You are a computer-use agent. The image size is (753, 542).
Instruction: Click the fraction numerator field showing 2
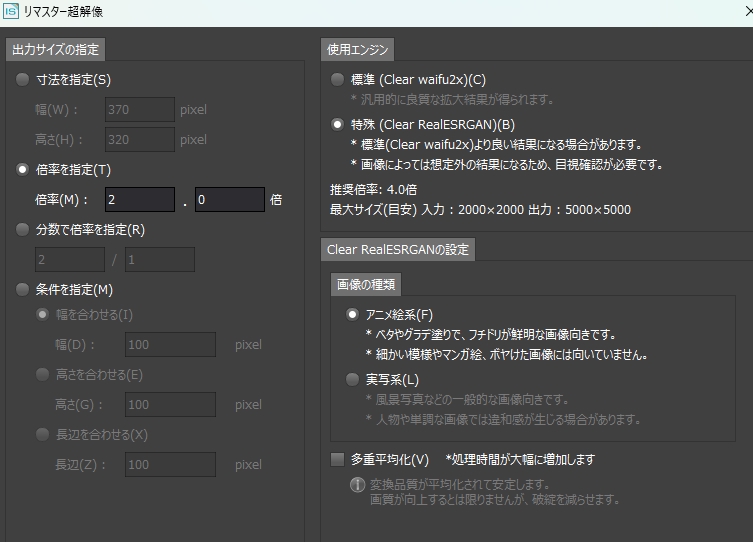pyautogui.click(x=70, y=260)
